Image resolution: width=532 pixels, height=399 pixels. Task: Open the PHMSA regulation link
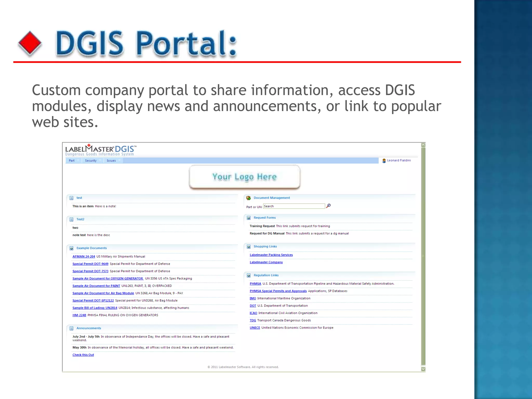255,284
